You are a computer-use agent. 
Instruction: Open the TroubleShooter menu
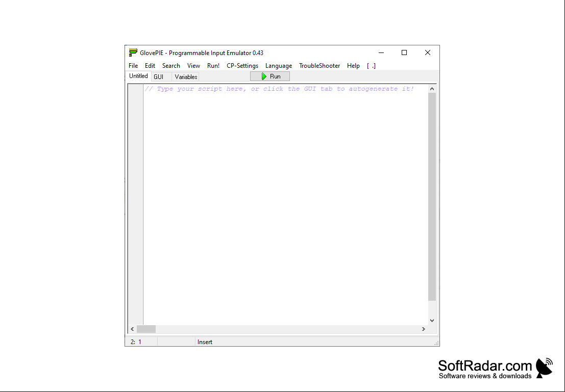click(x=320, y=66)
